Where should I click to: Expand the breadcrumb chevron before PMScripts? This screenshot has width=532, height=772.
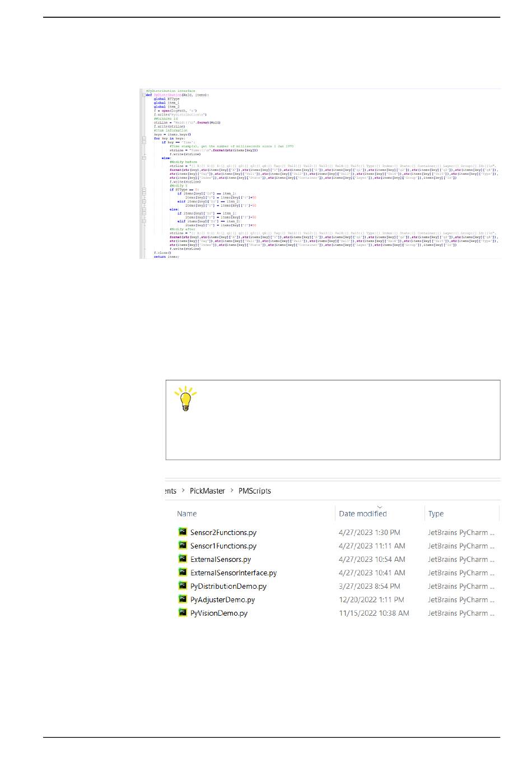[232, 491]
